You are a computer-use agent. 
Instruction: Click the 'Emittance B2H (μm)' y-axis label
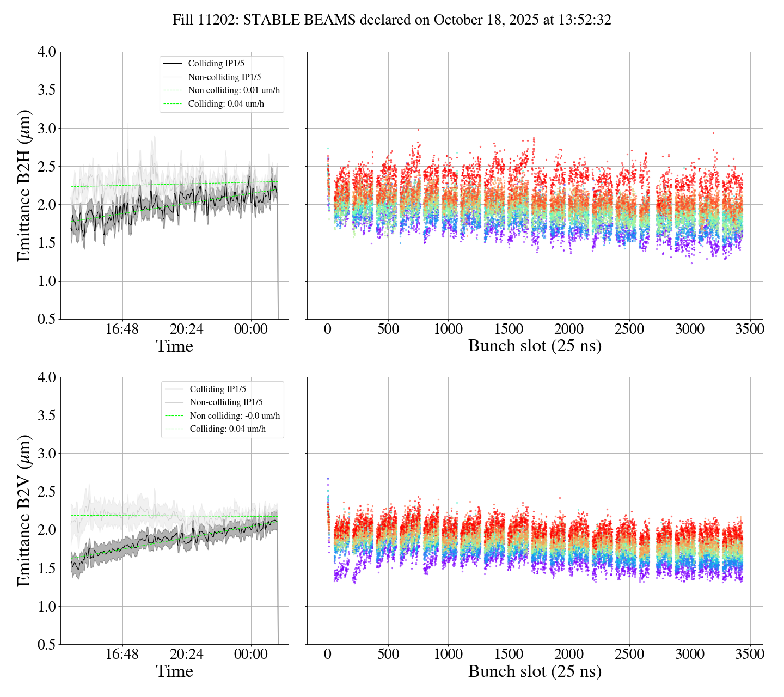click(x=24, y=186)
